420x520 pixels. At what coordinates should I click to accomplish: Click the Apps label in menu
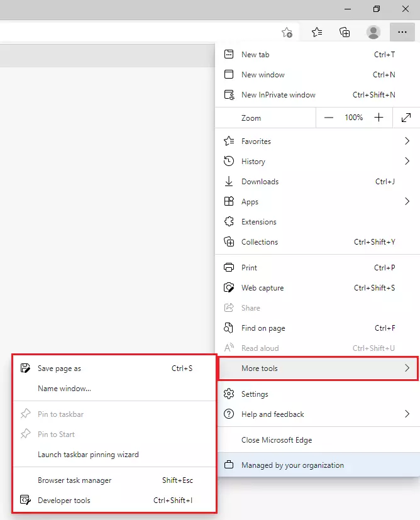(250, 202)
